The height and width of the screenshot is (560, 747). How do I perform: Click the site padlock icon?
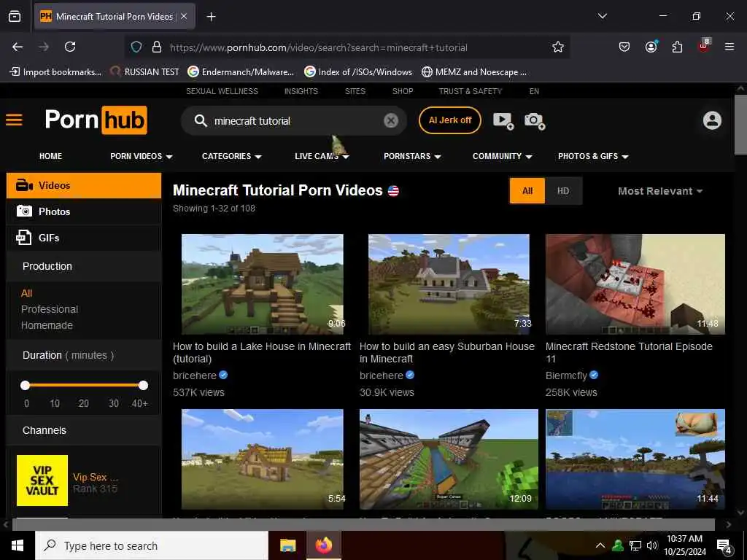[x=156, y=47]
